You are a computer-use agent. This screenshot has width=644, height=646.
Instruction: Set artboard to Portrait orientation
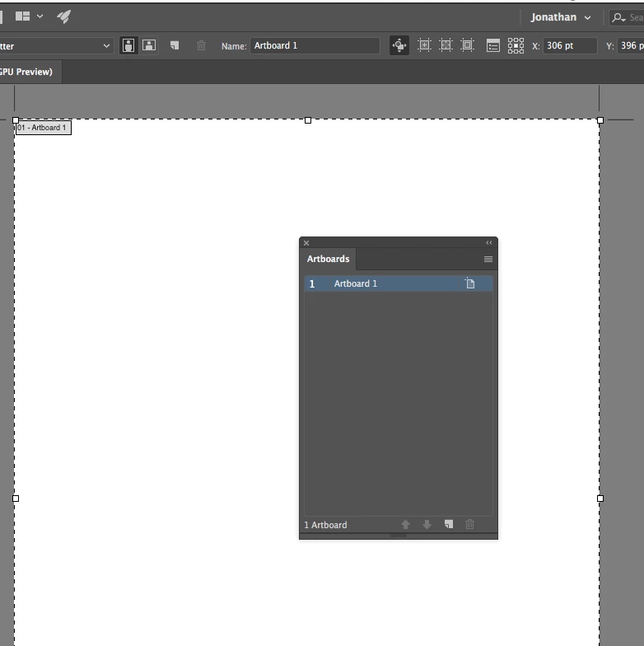(128, 45)
